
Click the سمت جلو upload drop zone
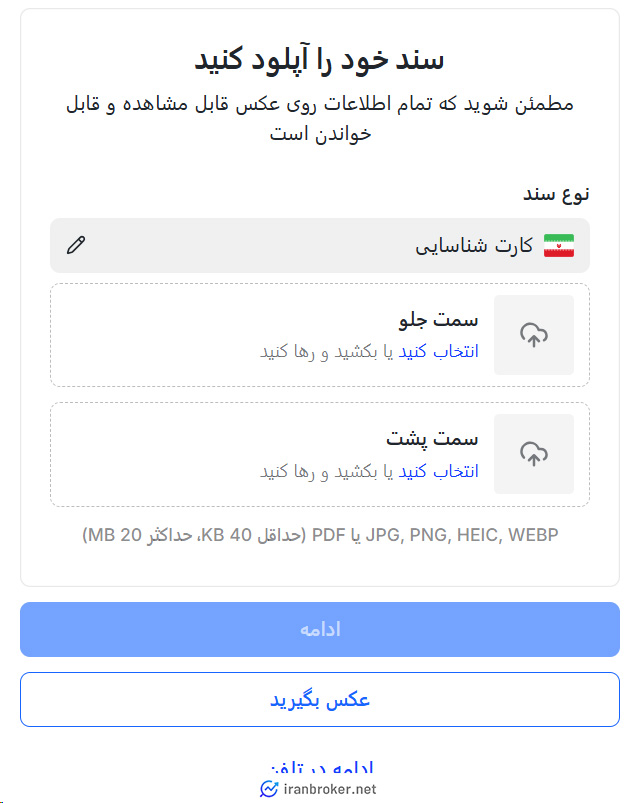point(320,335)
